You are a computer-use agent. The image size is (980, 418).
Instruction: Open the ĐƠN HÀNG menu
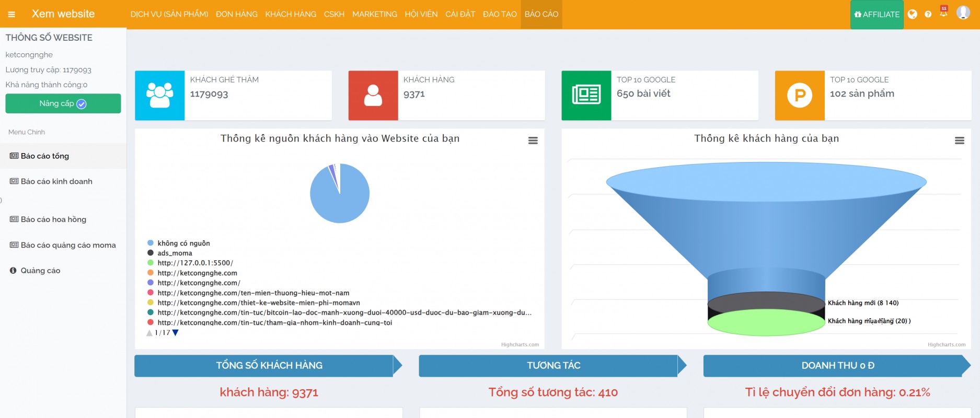click(237, 15)
